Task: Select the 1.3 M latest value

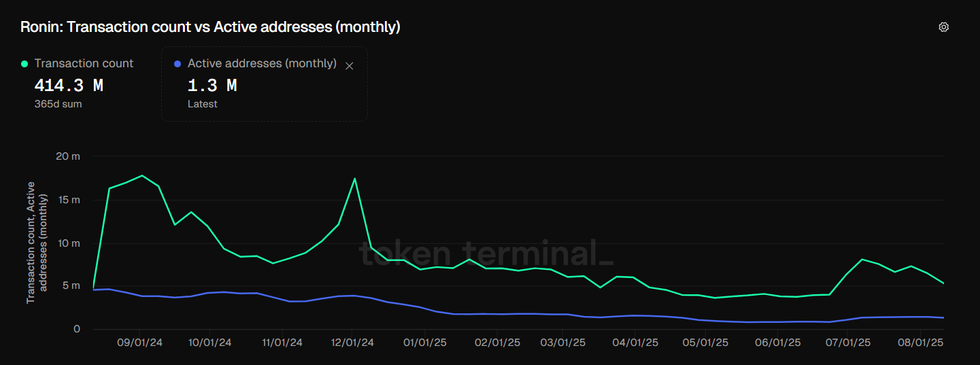Action: pos(212,86)
